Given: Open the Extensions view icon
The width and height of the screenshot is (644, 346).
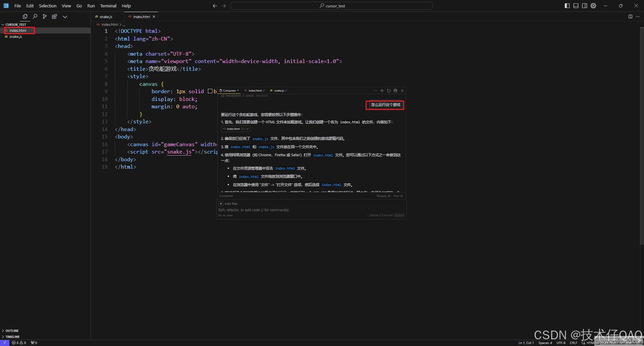Looking at the screenshot, I should pyautogui.click(x=54, y=16).
